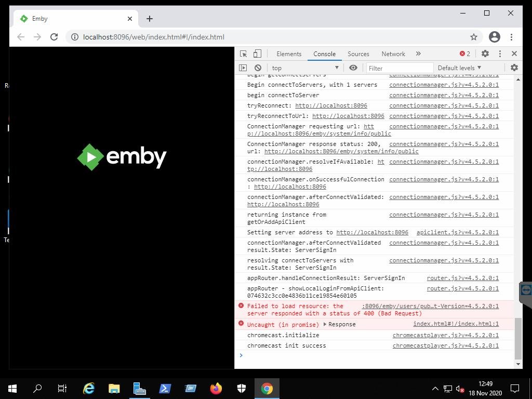Click the emby logo
The width and height of the screenshot is (532, 399).
122,157
